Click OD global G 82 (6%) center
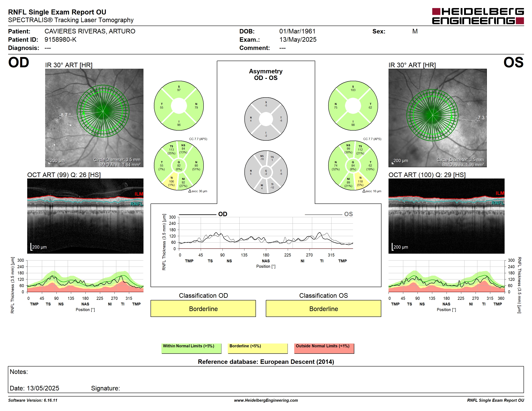 179,166
